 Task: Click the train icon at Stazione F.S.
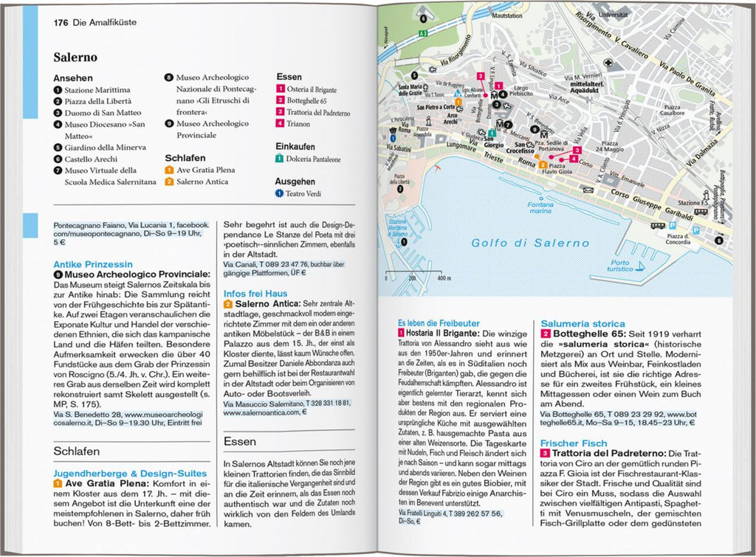point(700,211)
